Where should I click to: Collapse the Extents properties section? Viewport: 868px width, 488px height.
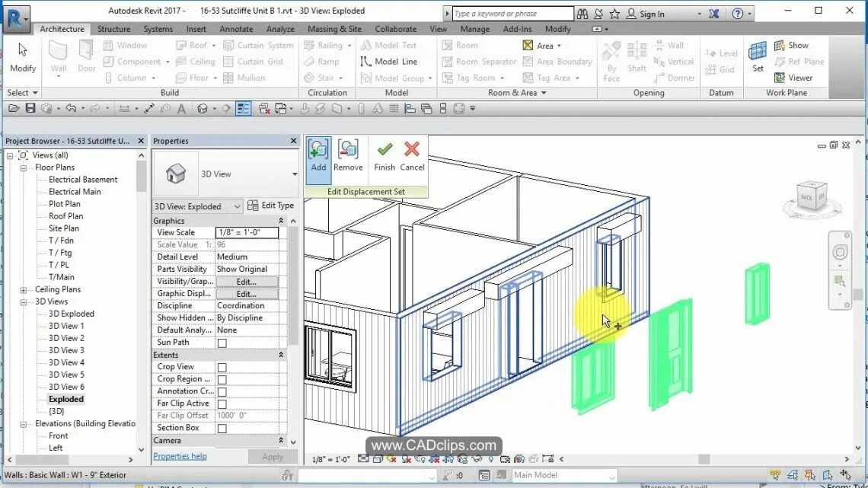tap(281, 355)
